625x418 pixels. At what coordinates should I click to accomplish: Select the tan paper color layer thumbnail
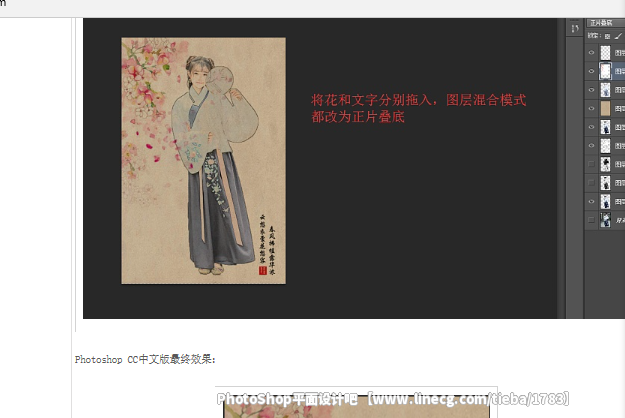(605, 108)
